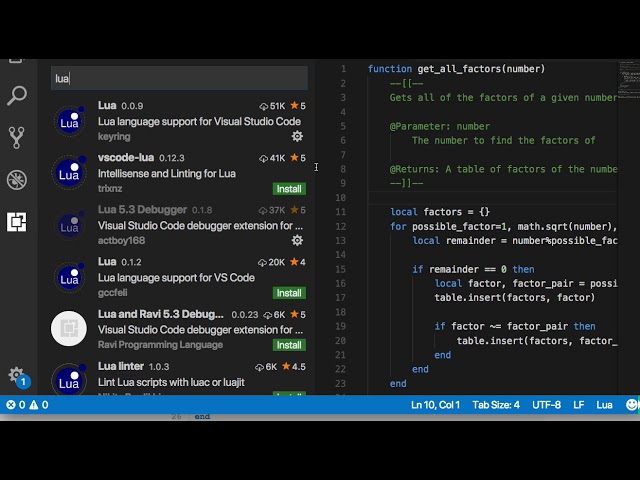
Task: Install the vscode-lua extension
Action: [289, 189]
